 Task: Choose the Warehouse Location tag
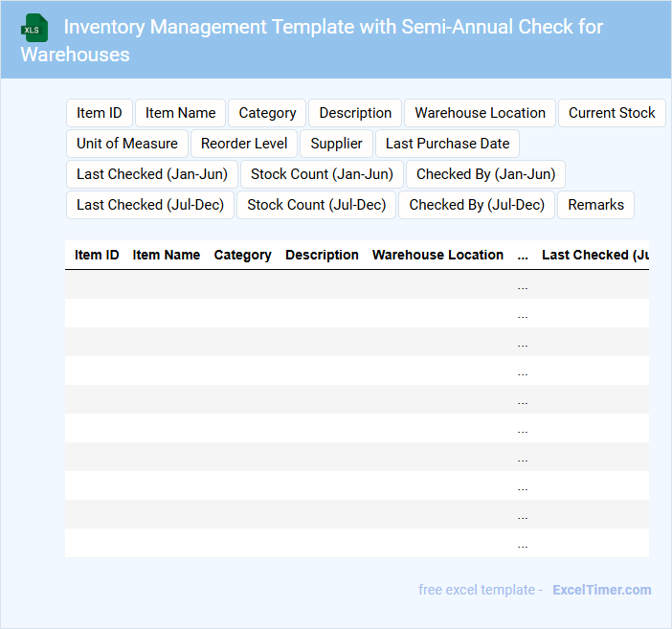tap(480, 113)
